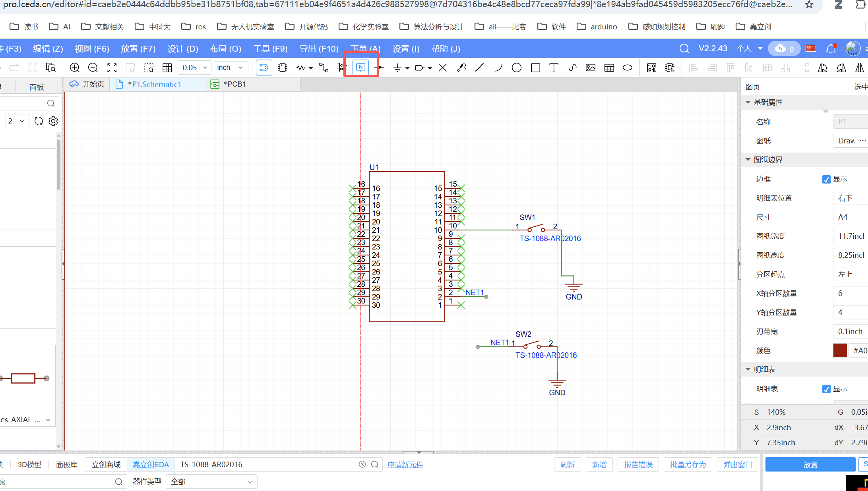The image size is (868, 491).
Task: Select the circle drawing tool
Action: (x=516, y=68)
